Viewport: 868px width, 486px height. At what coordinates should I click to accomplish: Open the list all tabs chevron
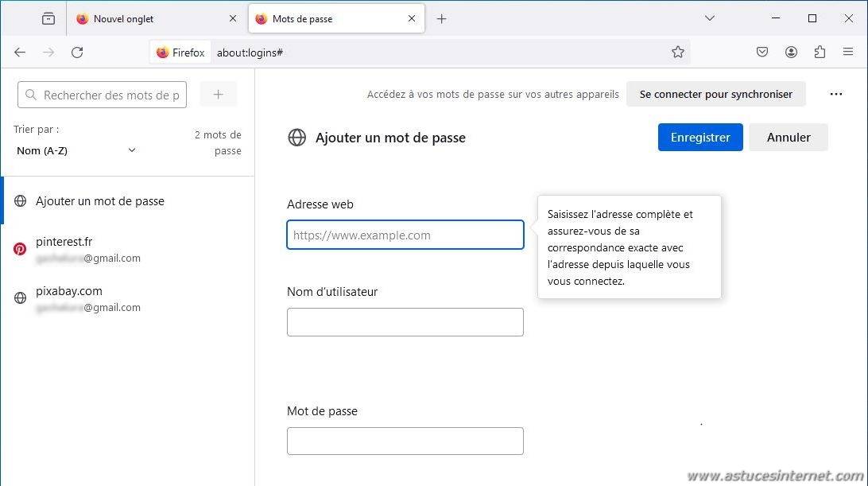710,18
